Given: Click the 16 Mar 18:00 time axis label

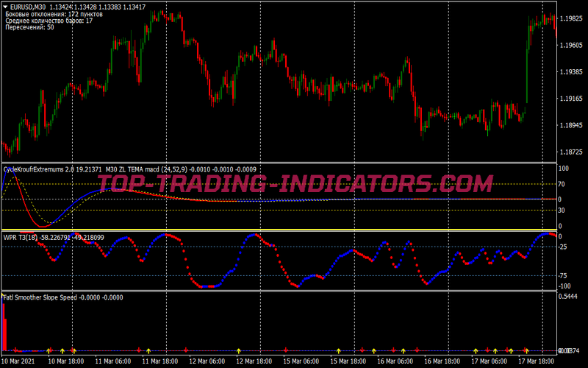Looking at the screenshot, I should (x=442, y=361).
